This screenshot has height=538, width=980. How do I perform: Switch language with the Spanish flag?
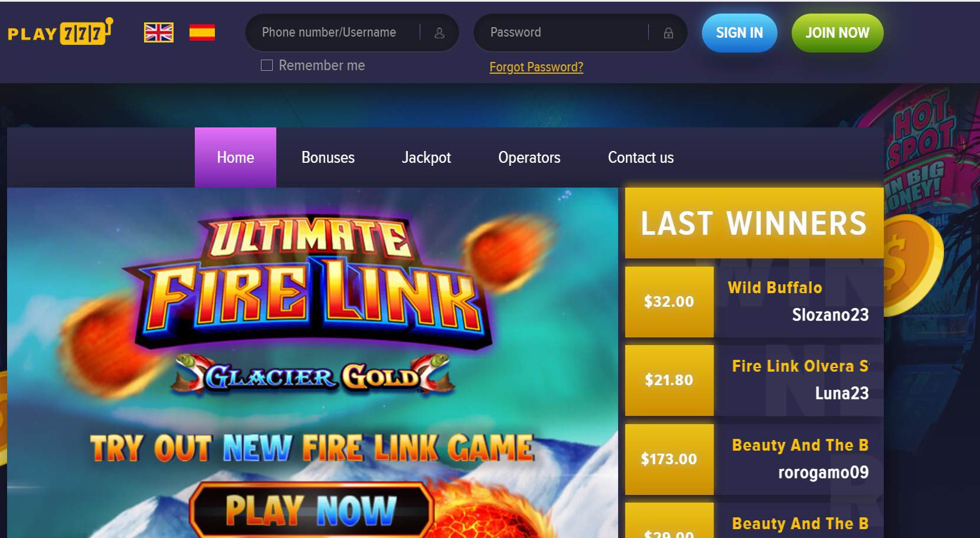[x=202, y=32]
